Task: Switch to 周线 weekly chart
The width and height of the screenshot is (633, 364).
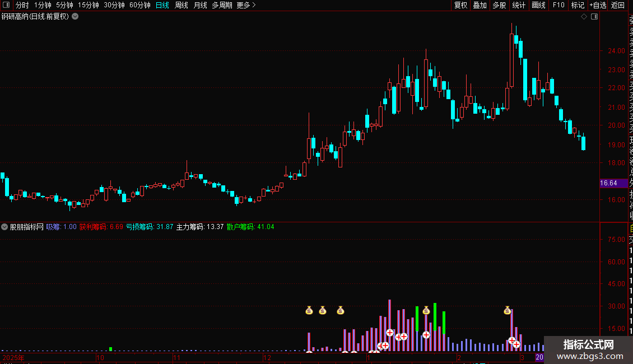Action: pyautogui.click(x=181, y=5)
